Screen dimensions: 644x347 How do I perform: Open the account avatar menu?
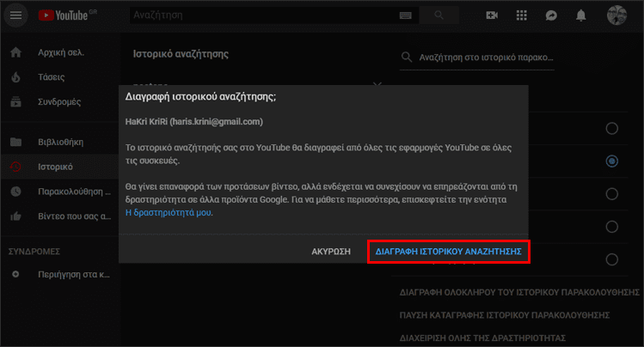coord(616,15)
